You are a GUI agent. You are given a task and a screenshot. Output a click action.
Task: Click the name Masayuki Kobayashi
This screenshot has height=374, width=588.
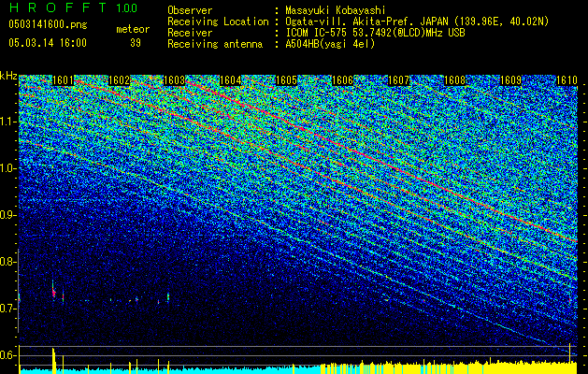(335, 10)
